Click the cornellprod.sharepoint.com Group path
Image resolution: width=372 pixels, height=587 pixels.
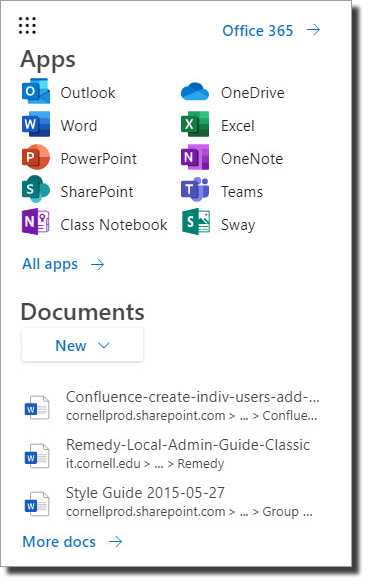[x=189, y=512]
